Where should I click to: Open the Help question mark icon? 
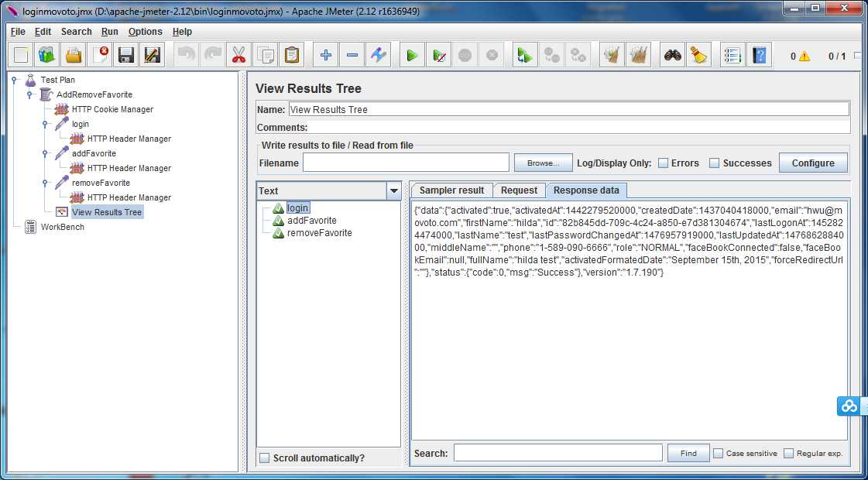759,56
